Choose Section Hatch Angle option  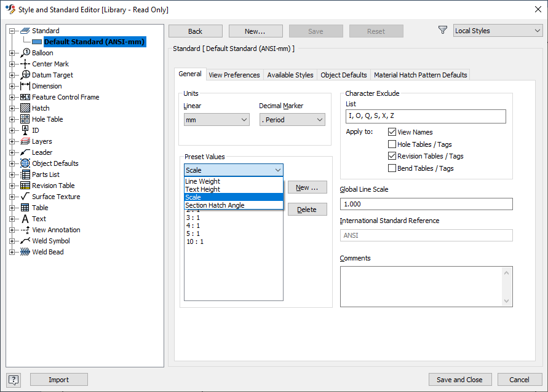pyautogui.click(x=234, y=205)
